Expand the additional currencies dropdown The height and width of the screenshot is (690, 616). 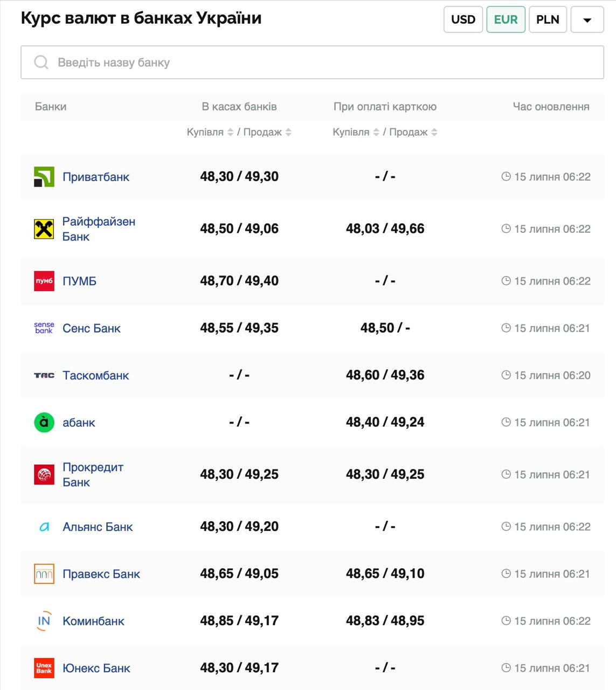[x=587, y=20]
